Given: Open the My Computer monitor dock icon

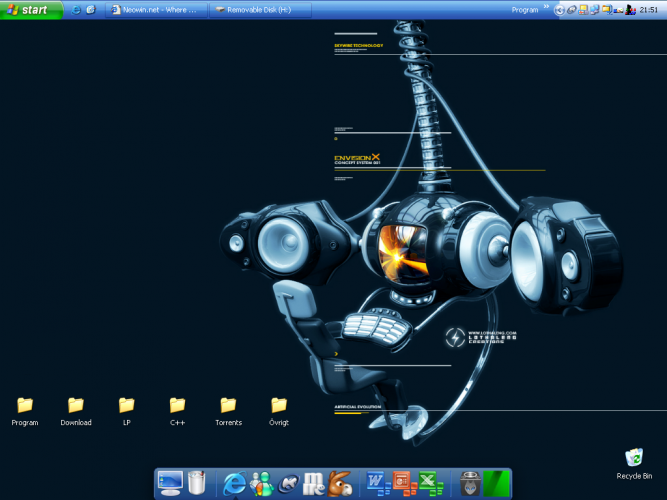Looking at the screenshot, I should [x=170, y=484].
